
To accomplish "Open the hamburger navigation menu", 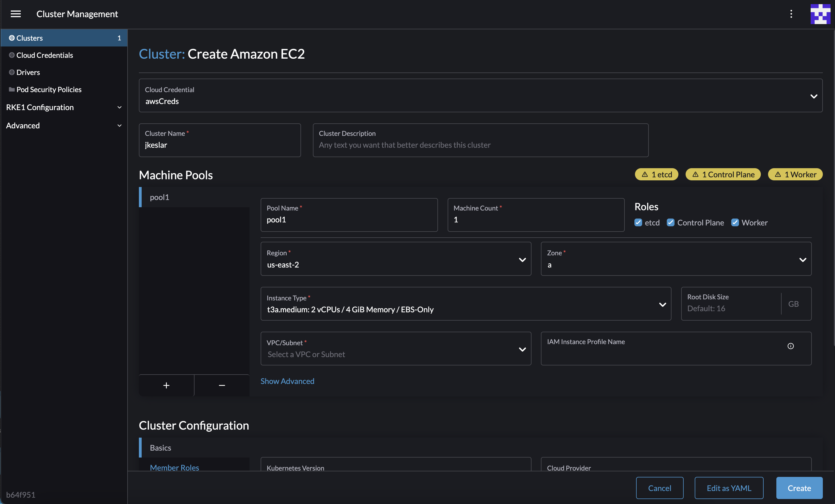I will coord(16,14).
